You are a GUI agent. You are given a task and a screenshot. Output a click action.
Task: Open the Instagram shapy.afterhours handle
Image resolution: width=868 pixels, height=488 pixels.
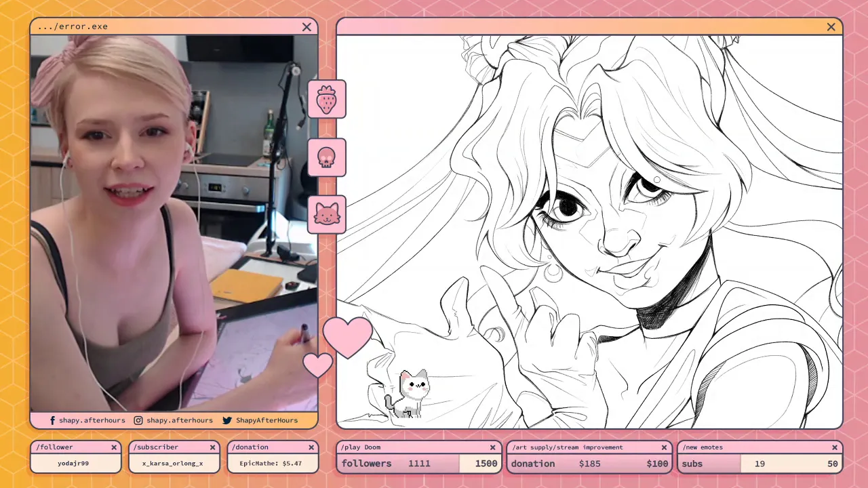tap(180, 420)
